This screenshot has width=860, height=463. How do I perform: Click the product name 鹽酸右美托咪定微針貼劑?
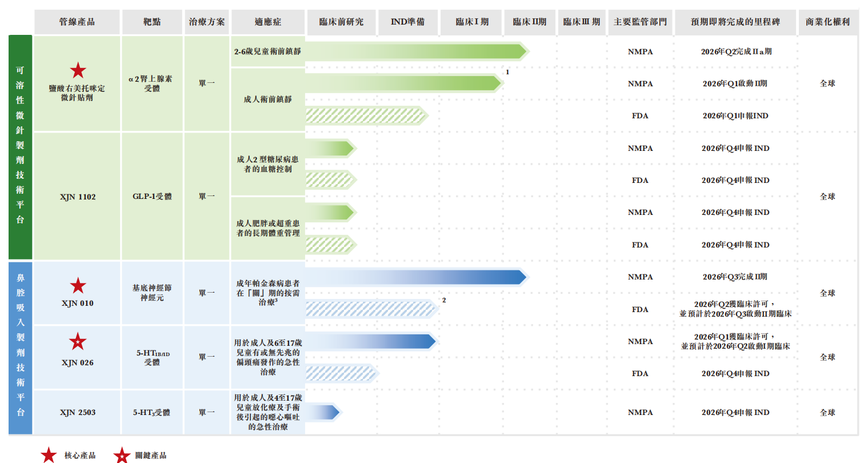click(x=77, y=93)
